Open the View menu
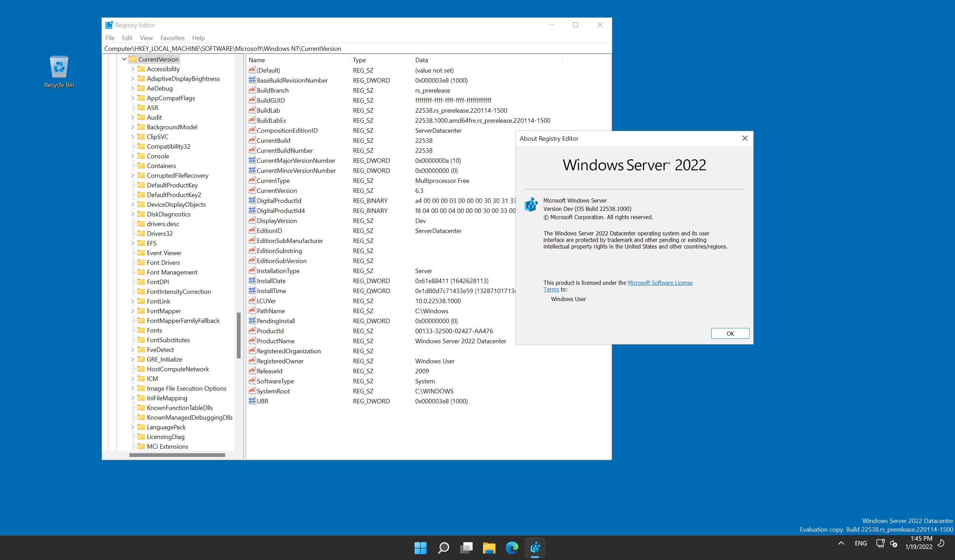The height and width of the screenshot is (560, 955). pos(146,38)
